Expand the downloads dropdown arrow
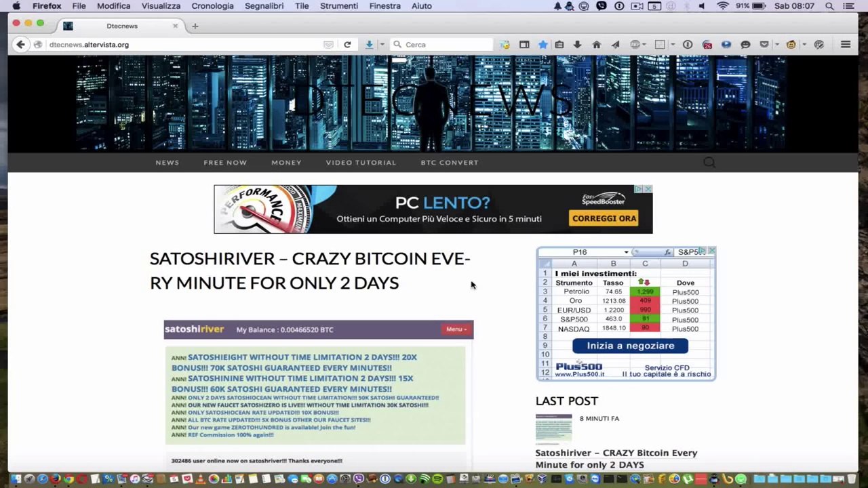The height and width of the screenshot is (488, 868). pos(382,45)
